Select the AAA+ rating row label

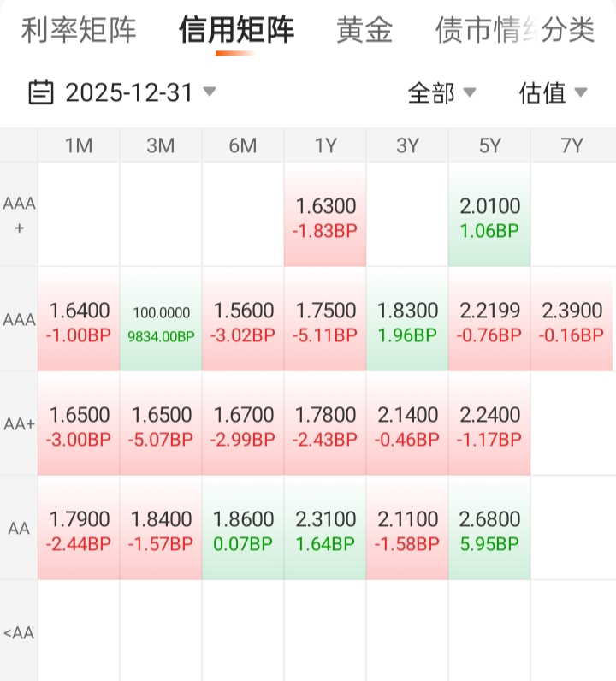point(19,215)
